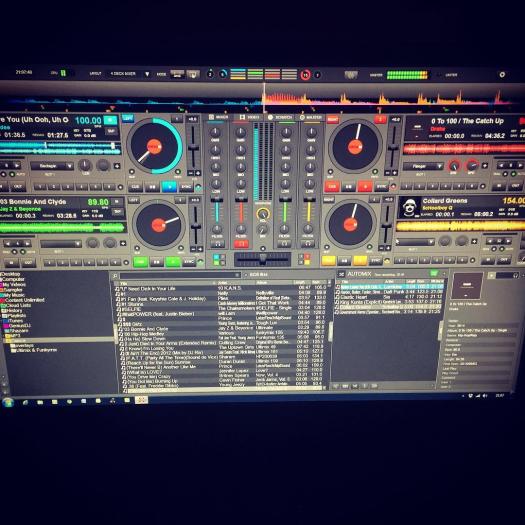Click the green CUE button on Bonnie And Clyde deck

click(x=141, y=262)
